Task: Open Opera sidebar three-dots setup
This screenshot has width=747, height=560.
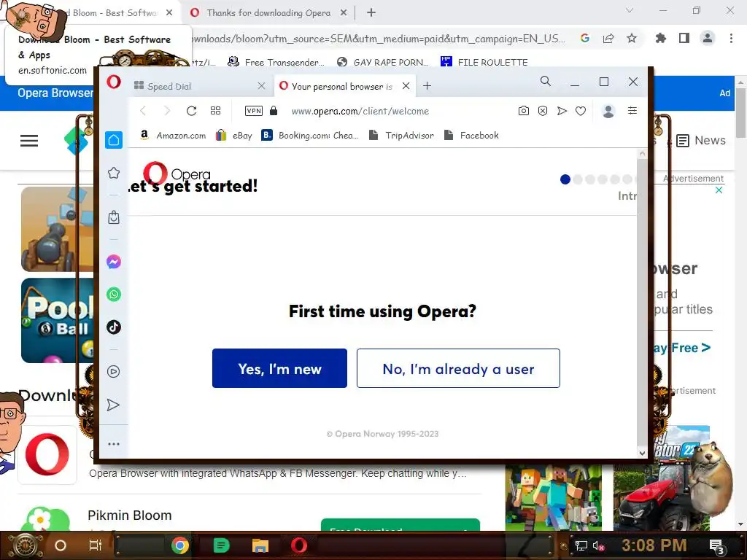Action: pyautogui.click(x=113, y=444)
